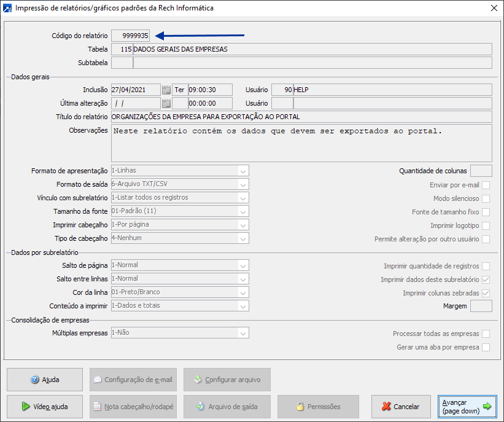
Task: Enable Modo silencioso checkbox
Action: point(486,198)
